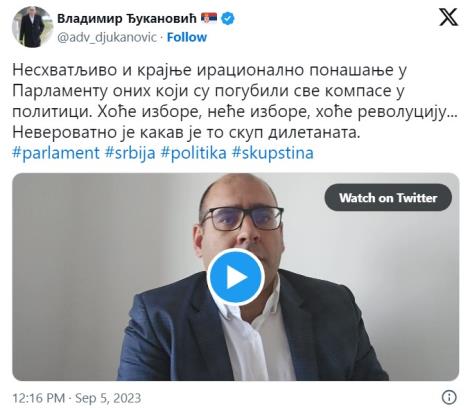This screenshot has width=468, height=408.
Task: Open the #parlament hashtag
Action: (x=56, y=153)
